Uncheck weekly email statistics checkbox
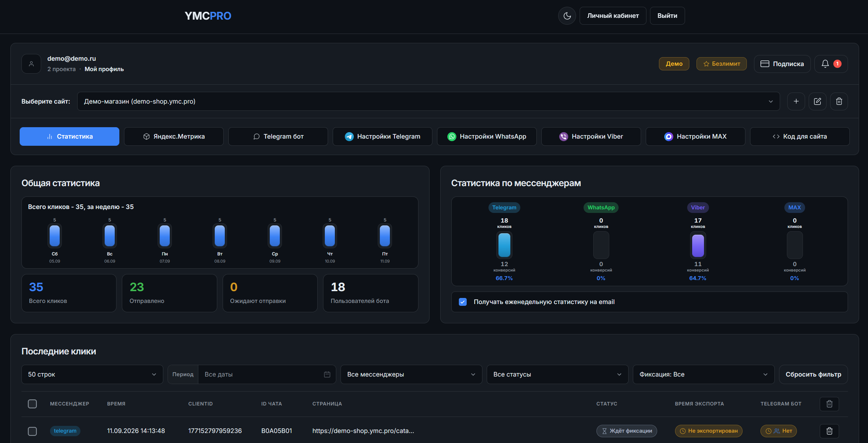Image resolution: width=868 pixels, height=443 pixels. pyautogui.click(x=463, y=302)
